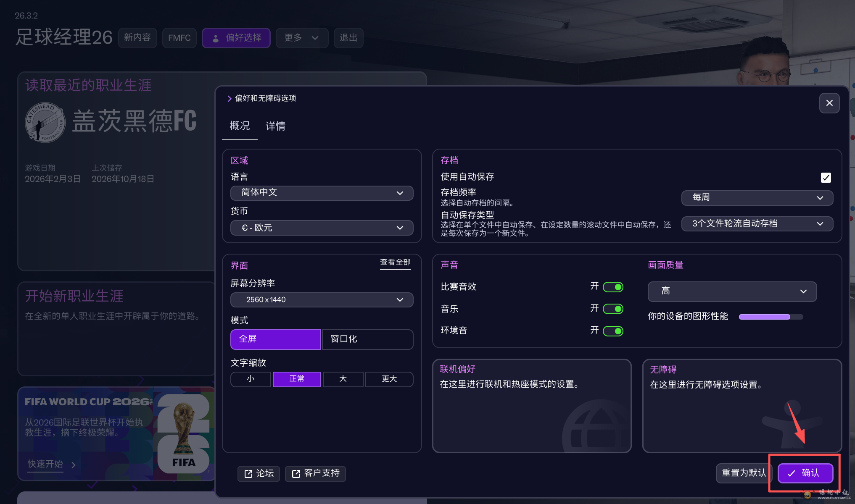Viewport: 855px width, 504px height.
Task: Click the checkmark icon on 确认 button
Action: tap(791, 473)
